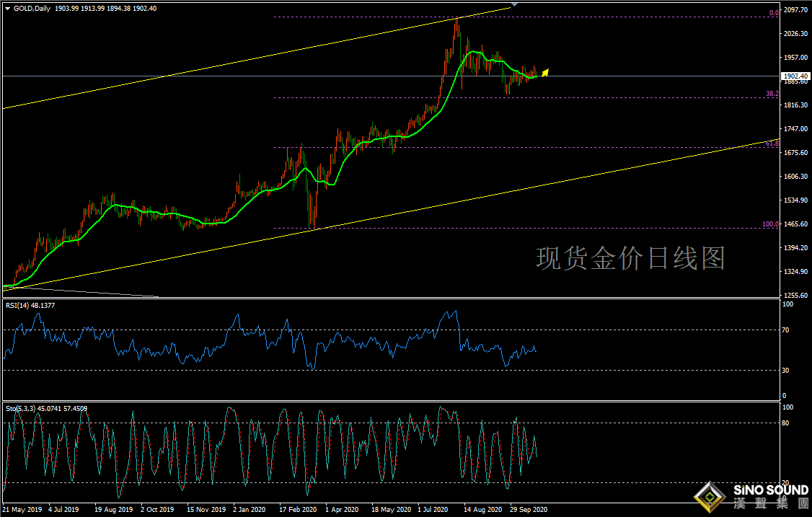Click the 1902.40 current price label

click(x=795, y=76)
